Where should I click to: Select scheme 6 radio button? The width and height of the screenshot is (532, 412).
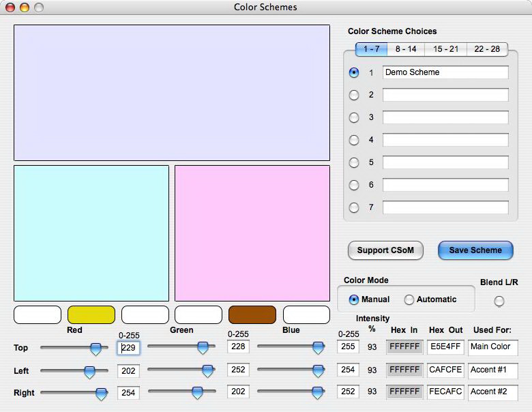[x=354, y=185]
